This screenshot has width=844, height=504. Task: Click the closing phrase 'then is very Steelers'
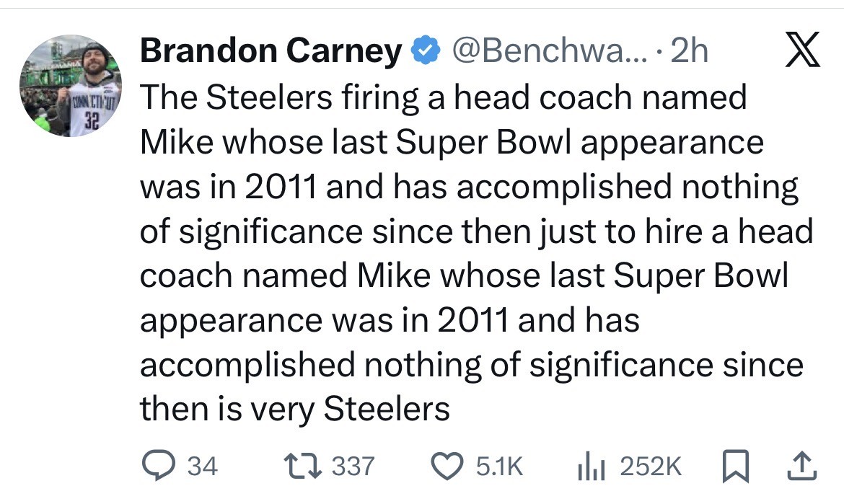[x=294, y=410]
